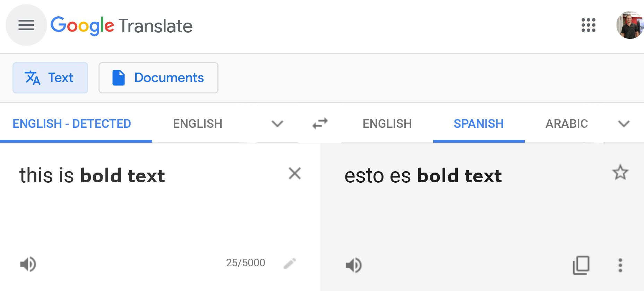Viewport: 644px width, 291px height.
Task: Swap source and target languages
Action: pyautogui.click(x=320, y=124)
